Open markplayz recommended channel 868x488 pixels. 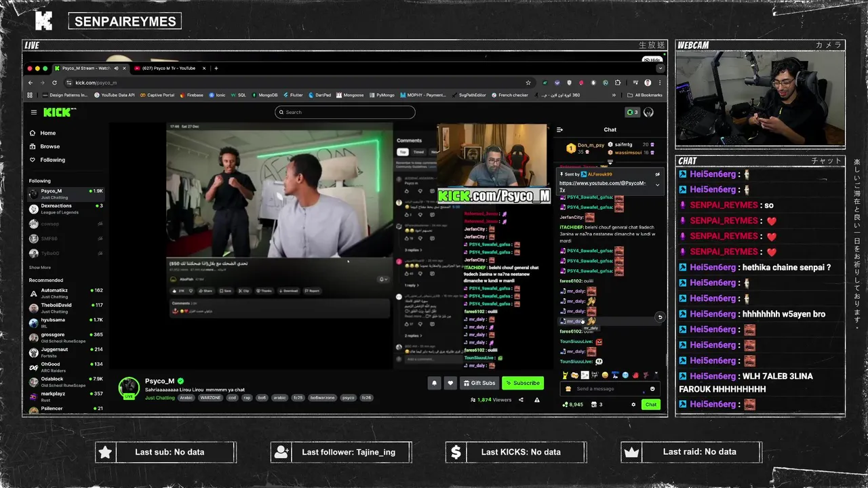coord(66,396)
